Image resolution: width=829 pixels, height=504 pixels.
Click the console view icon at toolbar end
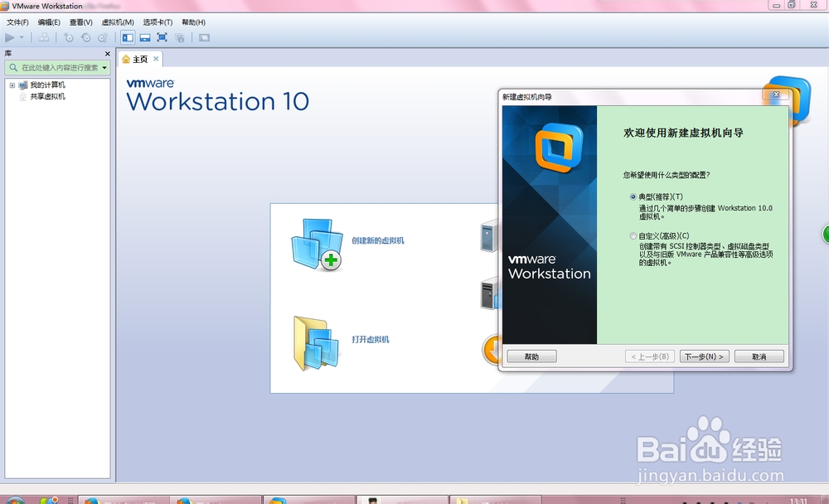coord(204,37)
